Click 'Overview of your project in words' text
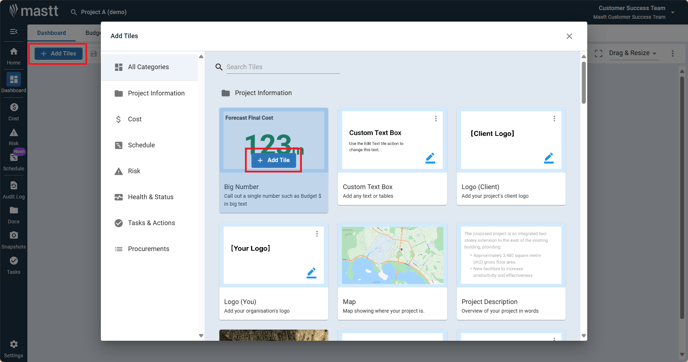Image resolution: width=688 pixels, height=362 pixels. (500, 311)
